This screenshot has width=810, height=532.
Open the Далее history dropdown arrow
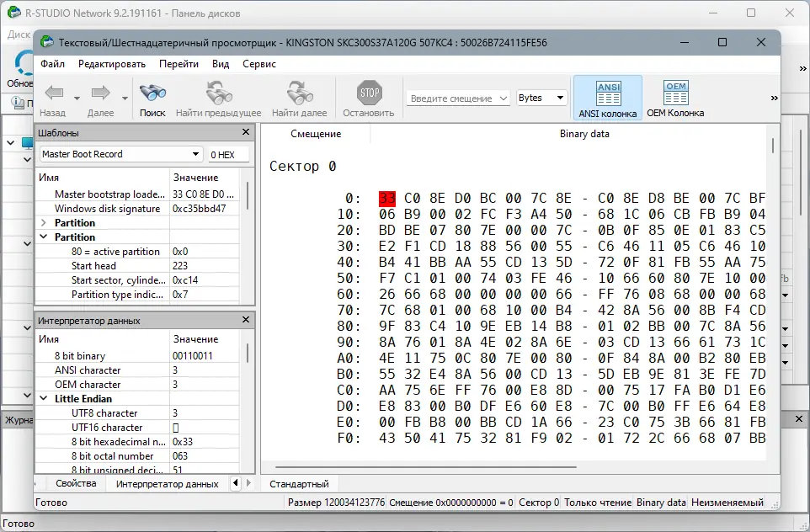click(x=125, y=98)
